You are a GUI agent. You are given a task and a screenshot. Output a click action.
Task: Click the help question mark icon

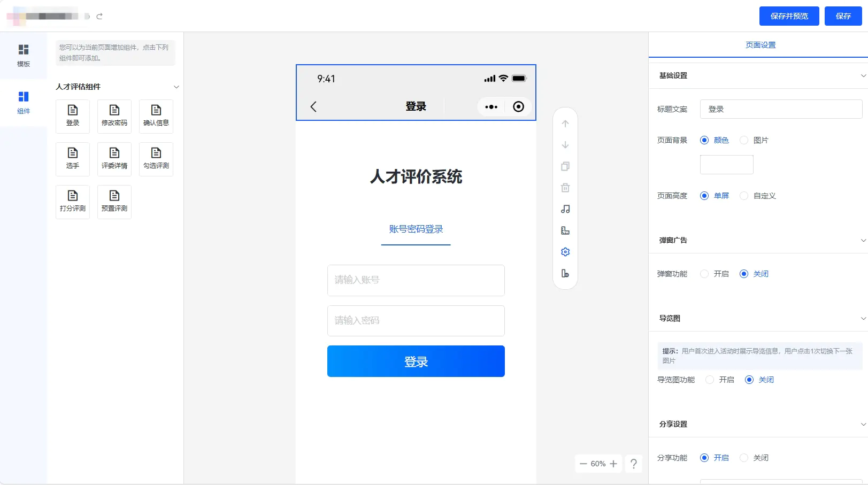tap(634, 464)
